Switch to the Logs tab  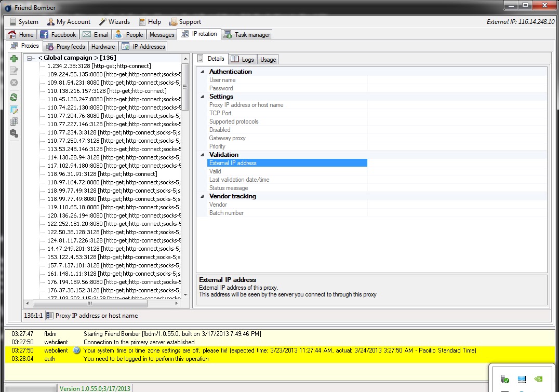[243, 60]
